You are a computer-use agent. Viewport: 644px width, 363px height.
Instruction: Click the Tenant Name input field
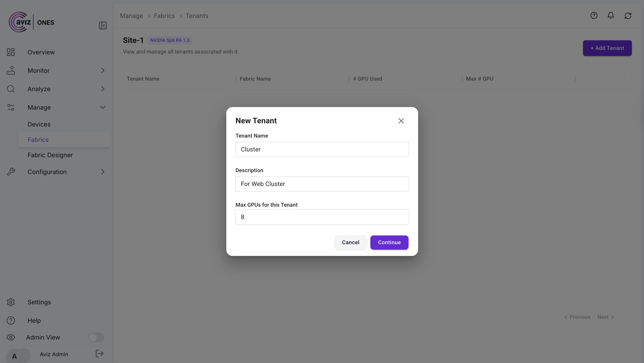(322, 150)
